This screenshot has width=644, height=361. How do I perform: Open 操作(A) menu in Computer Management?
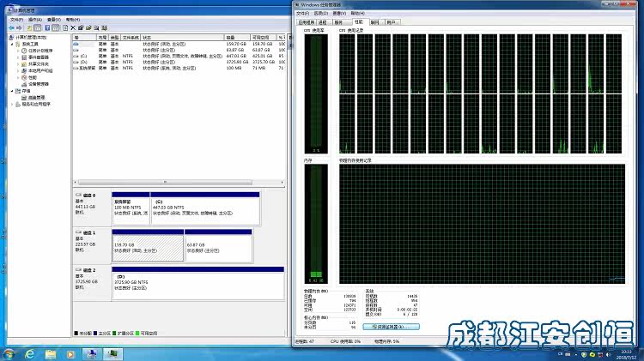tap(35, 19)
